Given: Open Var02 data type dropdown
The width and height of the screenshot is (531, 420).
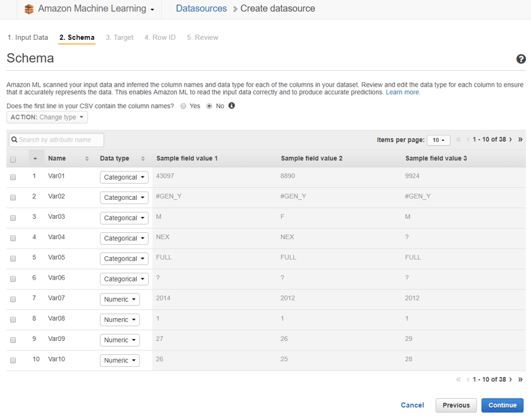Looking at the screenshot, I should pos(124,197).
